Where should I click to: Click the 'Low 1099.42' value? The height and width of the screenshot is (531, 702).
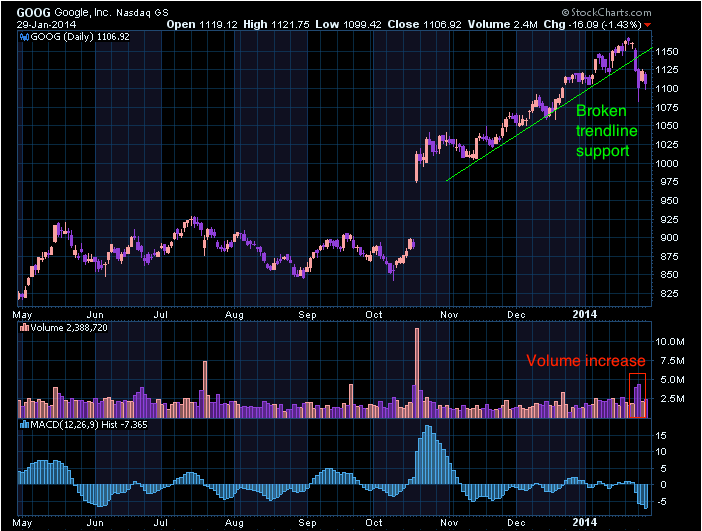pyautogui.click(x=348, y=25)
